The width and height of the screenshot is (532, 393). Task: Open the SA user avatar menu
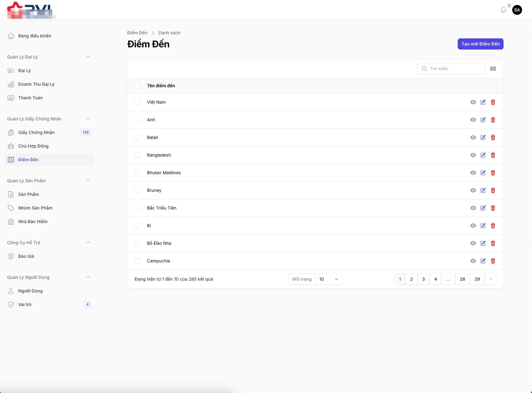coord(517,10)
